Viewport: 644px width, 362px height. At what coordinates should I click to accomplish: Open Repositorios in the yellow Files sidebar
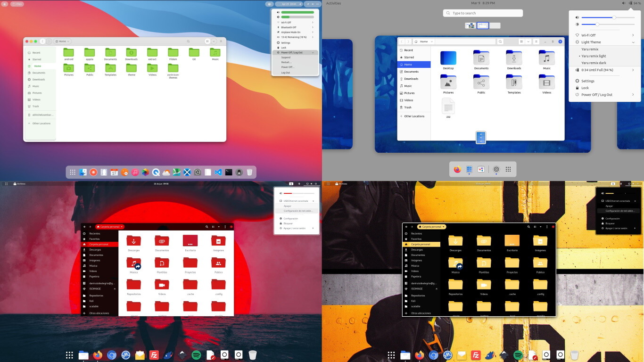click(421, 296)
